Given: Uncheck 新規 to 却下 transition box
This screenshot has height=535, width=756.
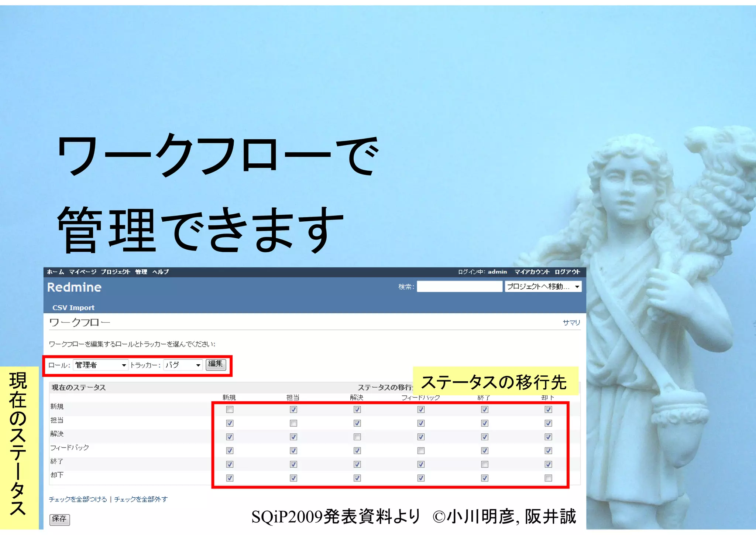Looking at the screenshot, I should pyautogui.click(x=548, y=409).
